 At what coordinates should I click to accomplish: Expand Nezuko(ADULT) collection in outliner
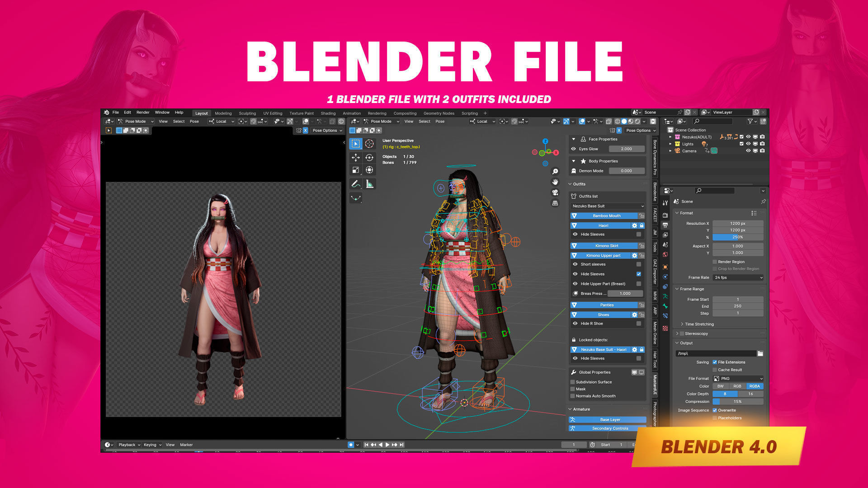click(670, 137)
